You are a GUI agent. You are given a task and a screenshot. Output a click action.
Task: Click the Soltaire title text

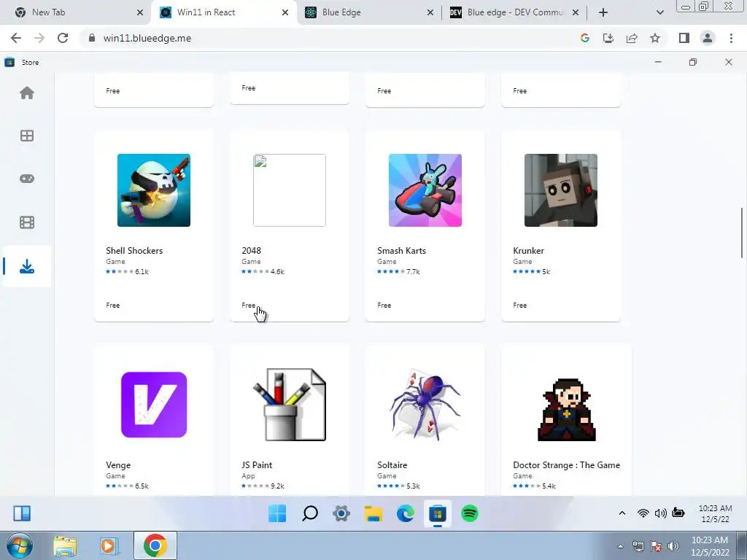pos(392,465)
